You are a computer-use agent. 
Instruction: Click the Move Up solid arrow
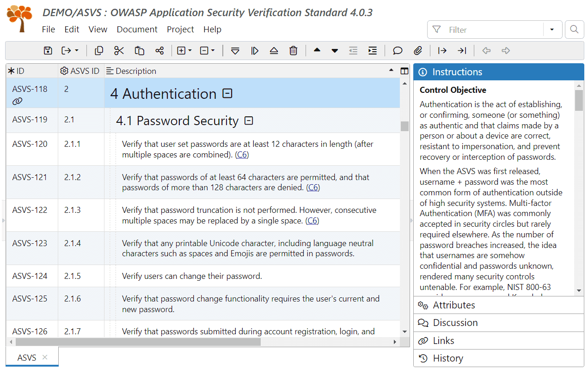click(317, 50)
